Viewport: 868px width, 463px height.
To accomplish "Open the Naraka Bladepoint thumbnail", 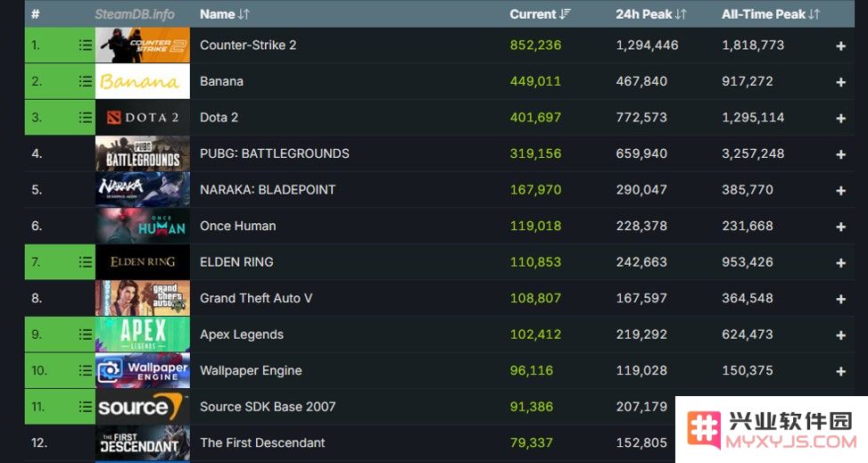I will click(x=142, y=189).
